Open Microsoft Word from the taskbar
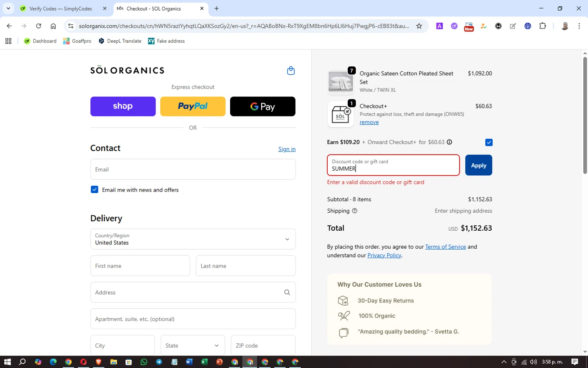The width and height of the screenshot is (588, 368). tap(189, 362)
